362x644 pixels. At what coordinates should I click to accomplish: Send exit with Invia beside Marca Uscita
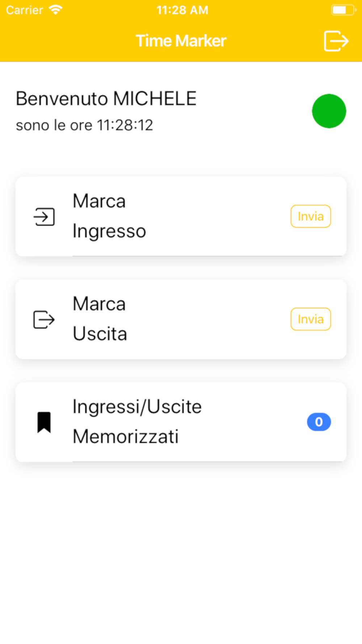311,319
